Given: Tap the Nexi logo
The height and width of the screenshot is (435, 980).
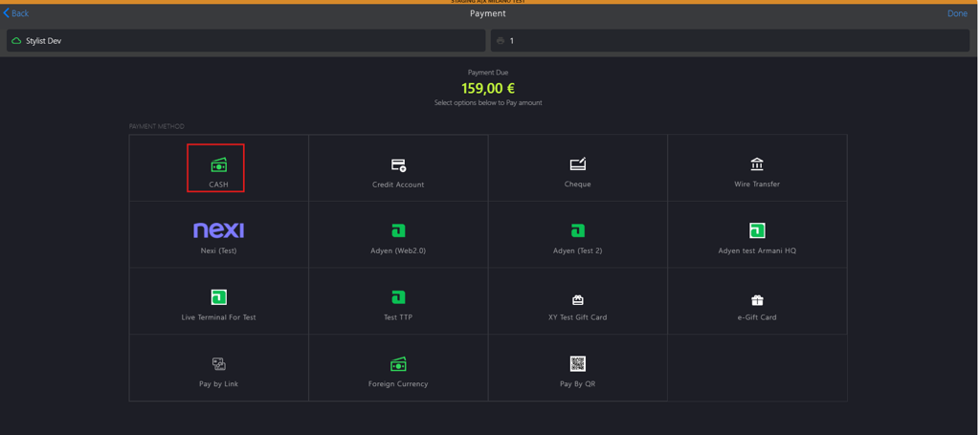Looking at the screenshot, I should (x=219, y=230).
